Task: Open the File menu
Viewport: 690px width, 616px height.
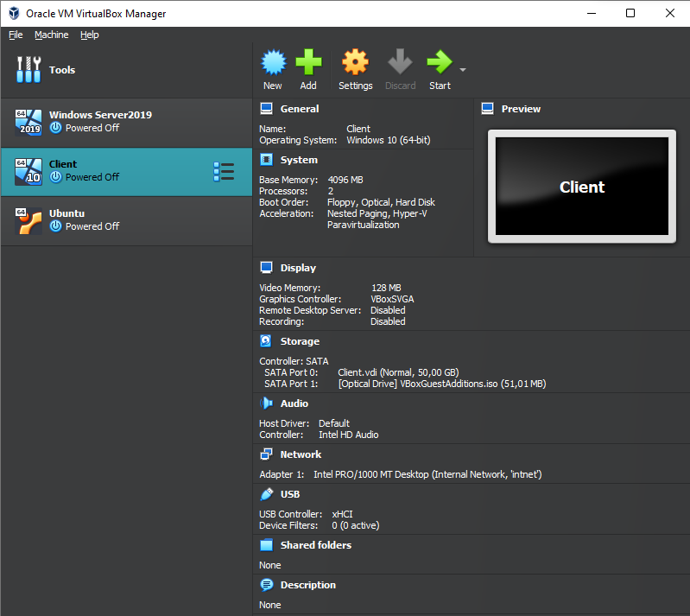Action: 16,35
